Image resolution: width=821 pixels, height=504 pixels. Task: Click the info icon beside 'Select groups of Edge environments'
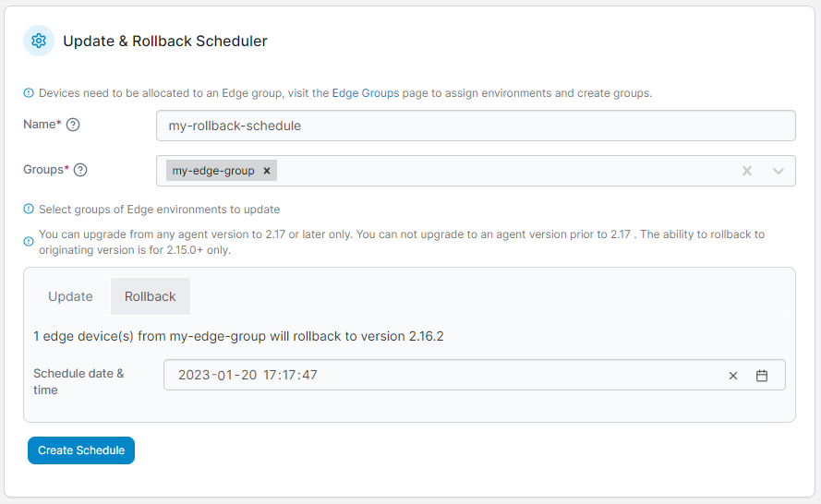[29, 210]
